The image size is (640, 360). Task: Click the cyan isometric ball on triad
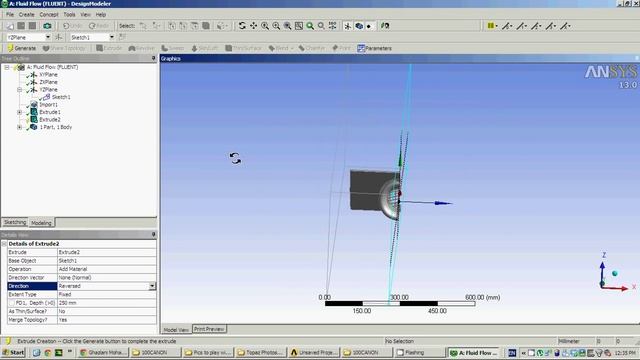[x=615, y=273]
